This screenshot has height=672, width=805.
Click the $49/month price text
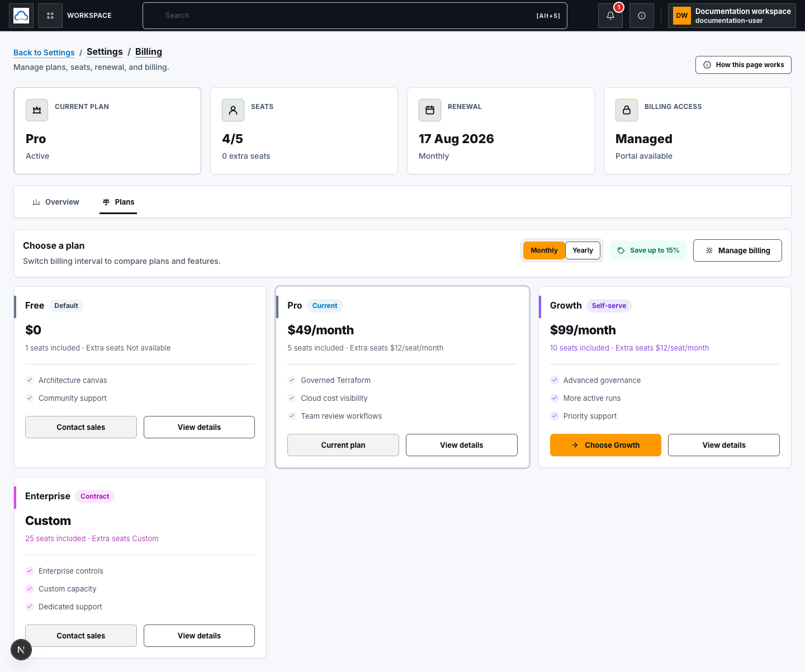pos(321,330)
